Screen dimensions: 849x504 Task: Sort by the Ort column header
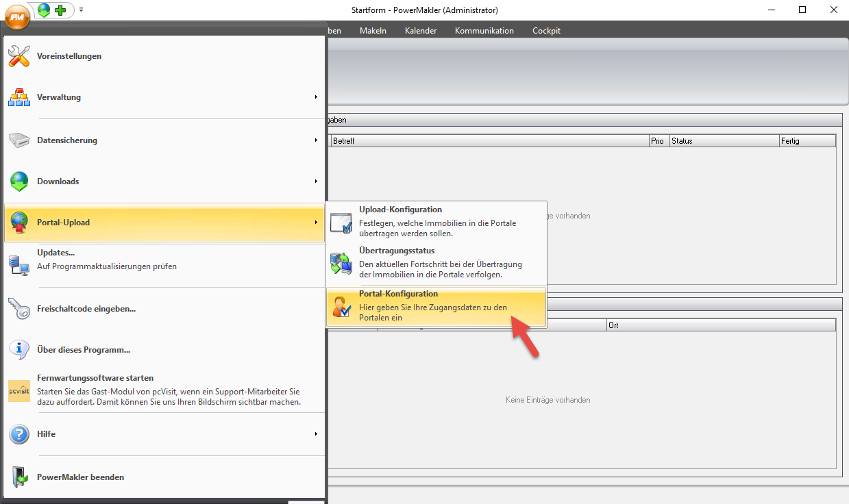click(x=721, y=325)
